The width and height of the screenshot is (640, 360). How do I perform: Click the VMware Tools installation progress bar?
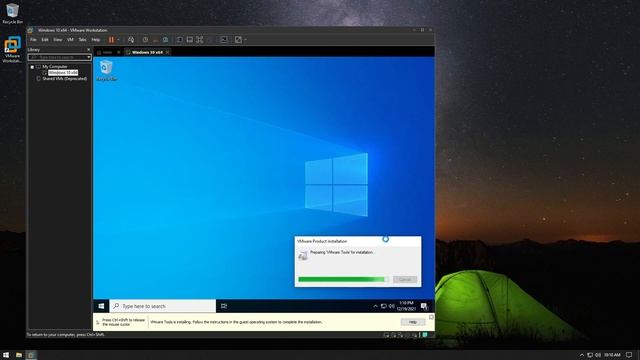[x=344, y=280]
